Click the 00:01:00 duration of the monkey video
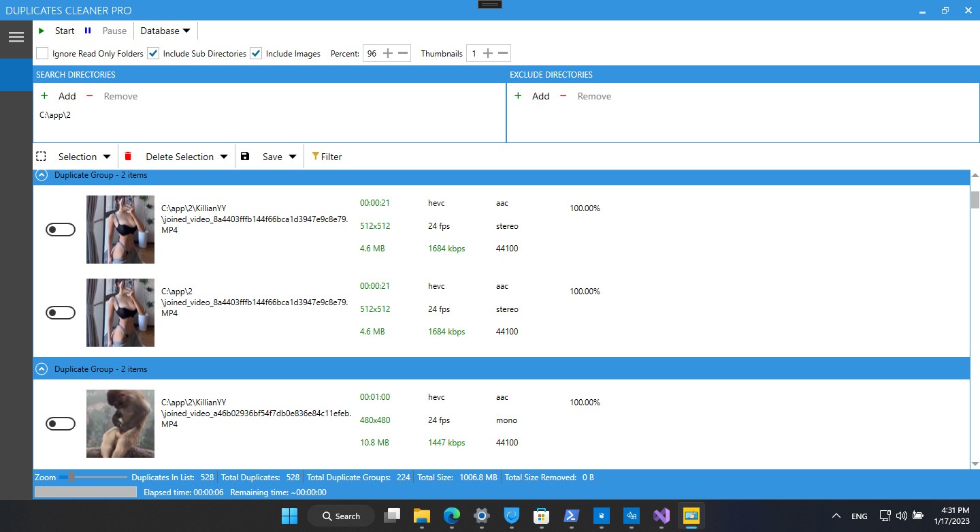This screenshot has height=532, width=980. [x=375, y=397]
